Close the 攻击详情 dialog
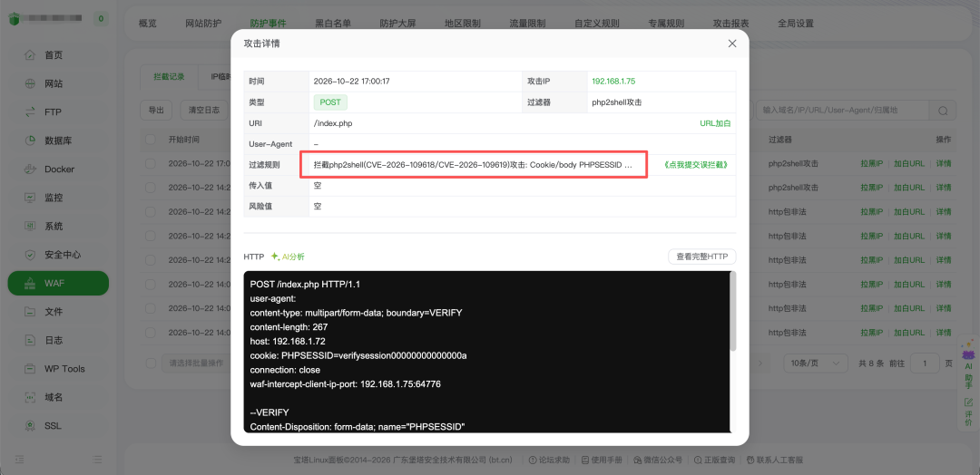The image size is (980, 475). tap(732, 44)
